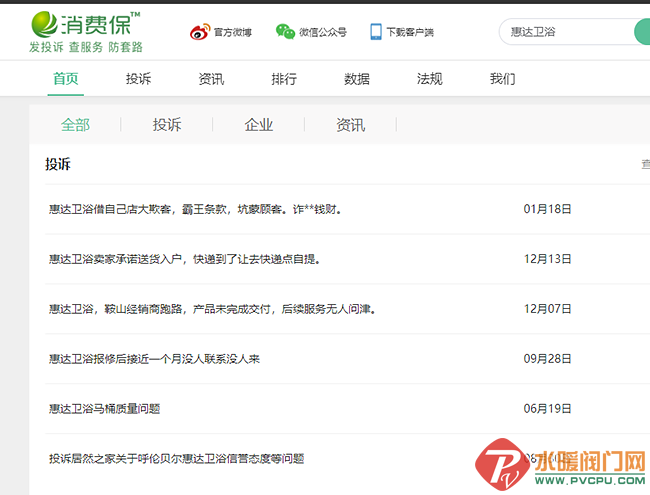Click the date 06月19日

click(x=547, y=409)
